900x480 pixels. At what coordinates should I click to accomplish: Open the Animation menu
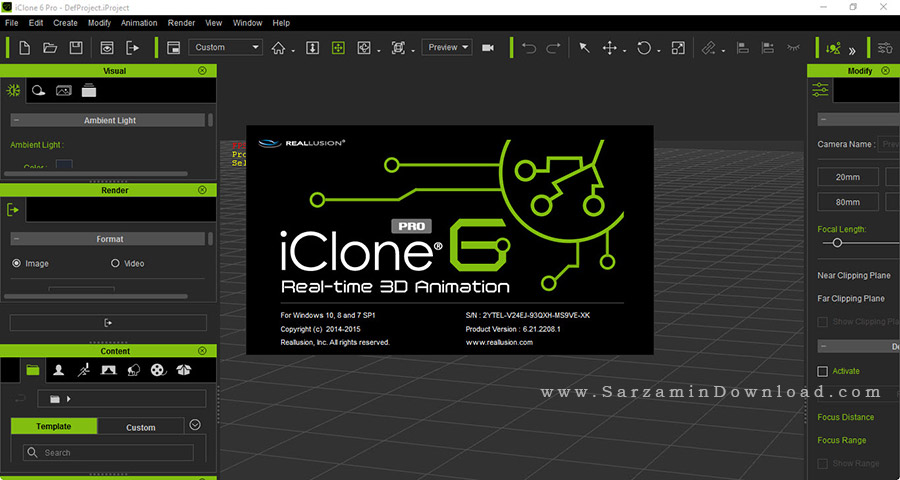click(139, 23)
